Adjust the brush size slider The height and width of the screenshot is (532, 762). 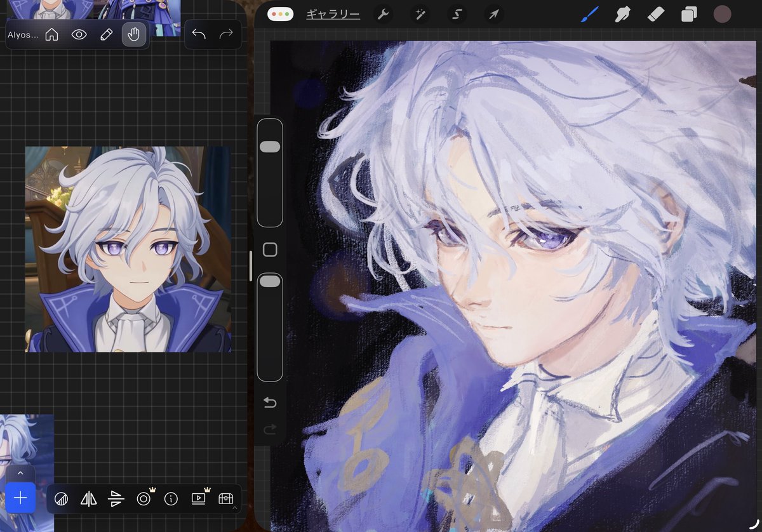[x=270, y=173]
